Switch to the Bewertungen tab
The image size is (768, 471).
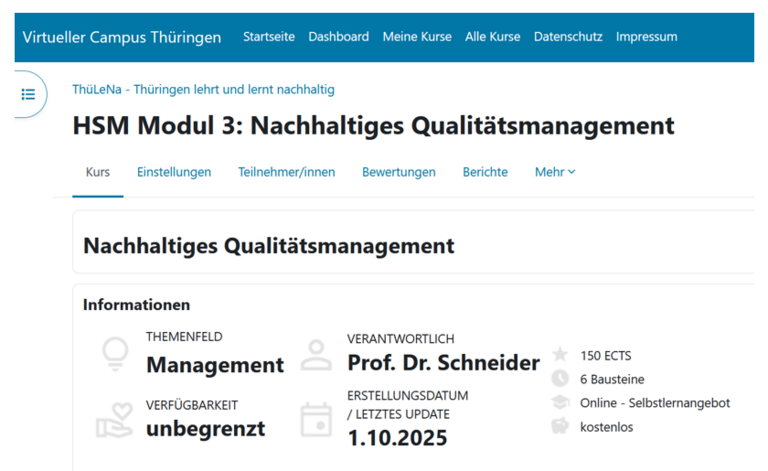pyautogui.click(x=399, y=172)
